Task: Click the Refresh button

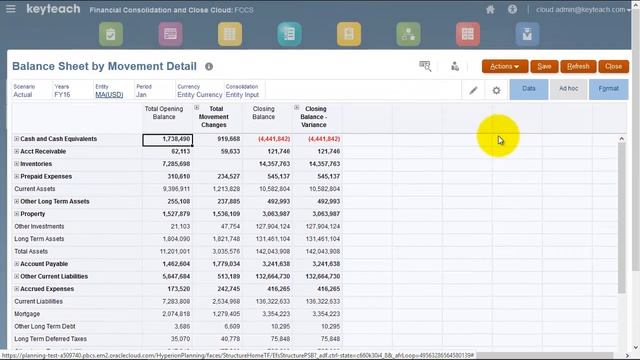Action: (x=578, y=67)
